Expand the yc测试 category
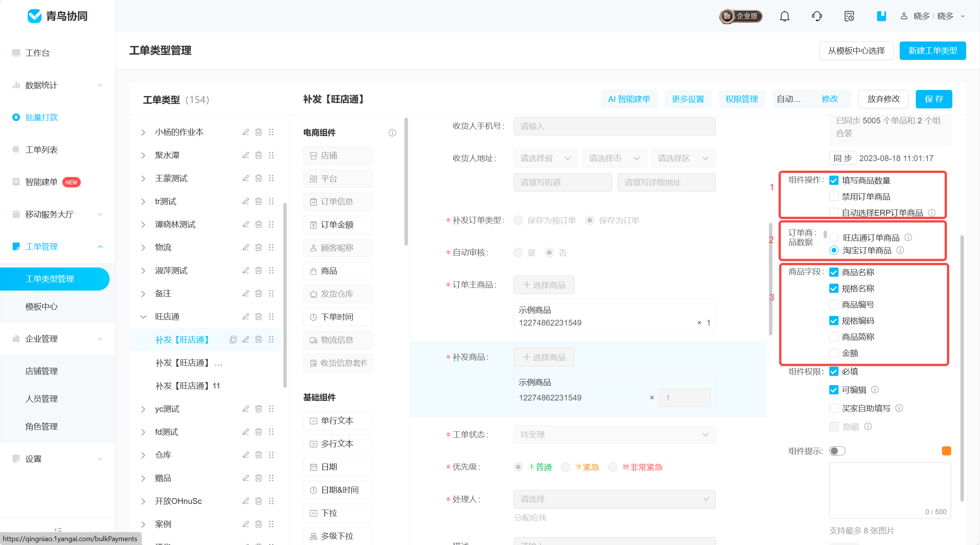Viewport: 980px width, 545px height. (143, 409)
